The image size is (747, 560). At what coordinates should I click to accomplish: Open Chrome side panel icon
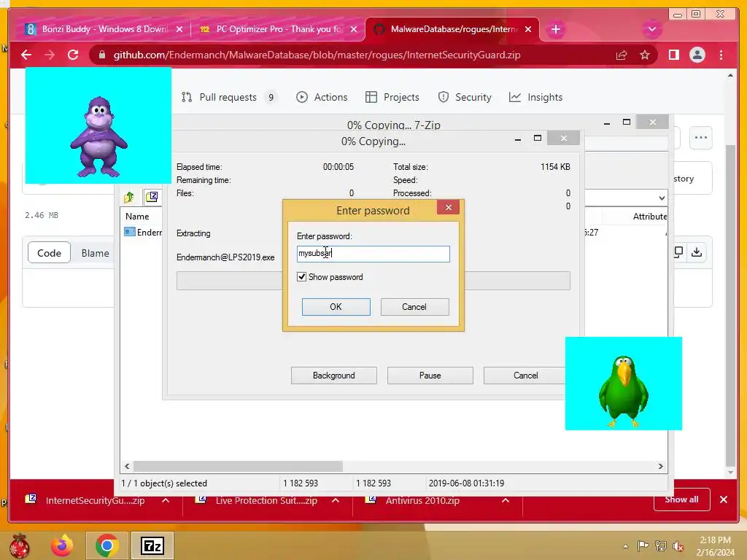coord(673,55)
